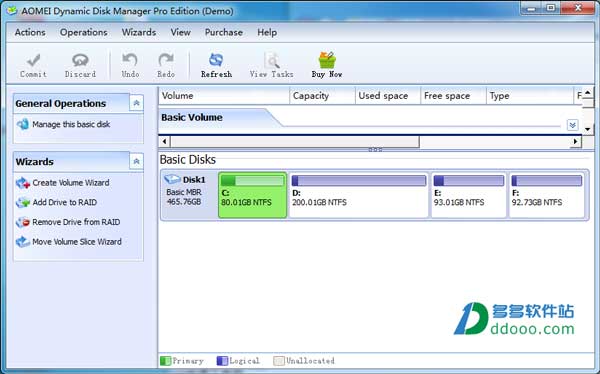The width and height of the screenshot is (600, 374).
Task: Sort by the Capacity column header
Action: pos(322,96)
